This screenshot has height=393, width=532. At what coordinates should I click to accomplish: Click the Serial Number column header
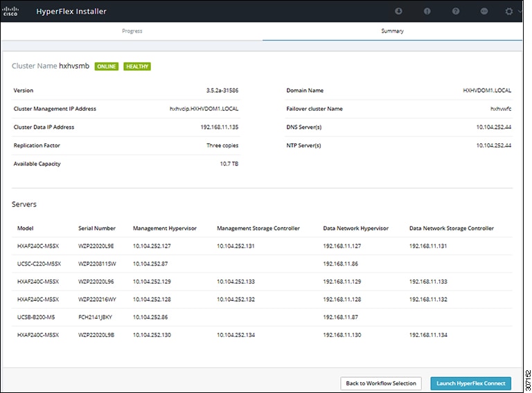(x=97, y=228)
